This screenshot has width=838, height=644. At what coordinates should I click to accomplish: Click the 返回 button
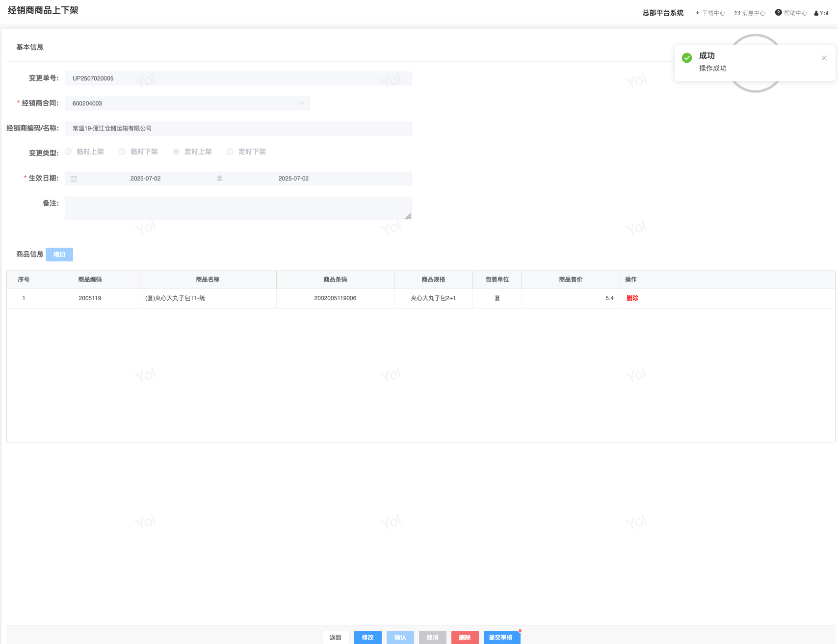[x=336, y=637]
